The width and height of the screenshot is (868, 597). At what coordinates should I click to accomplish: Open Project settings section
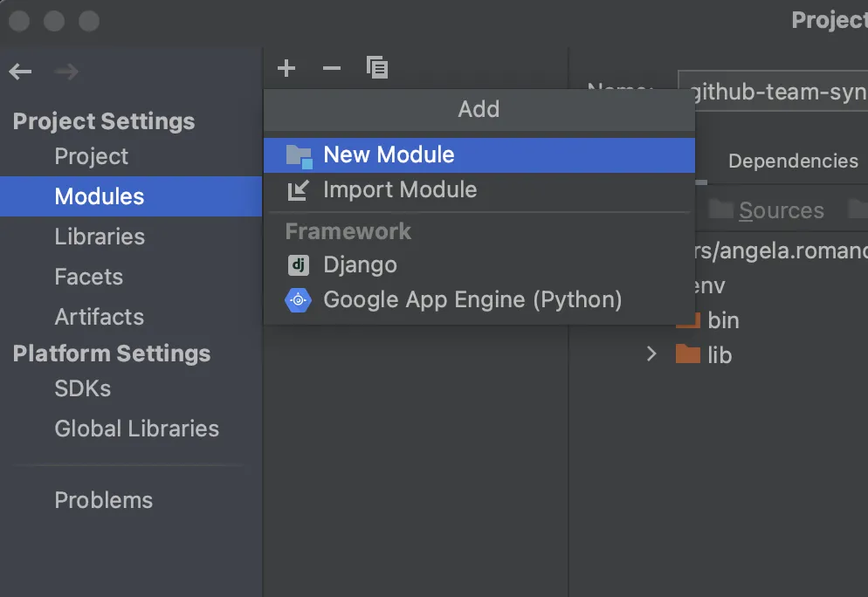coord(91,156)
